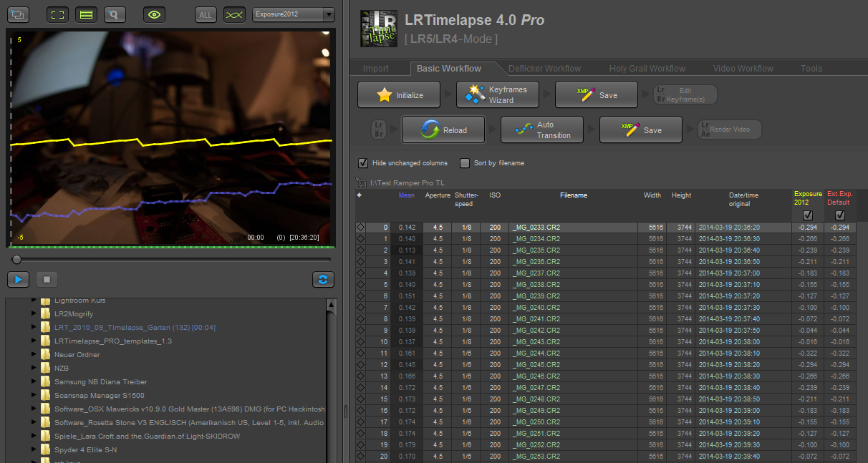Switch to the Import tab

coord(376,69)
